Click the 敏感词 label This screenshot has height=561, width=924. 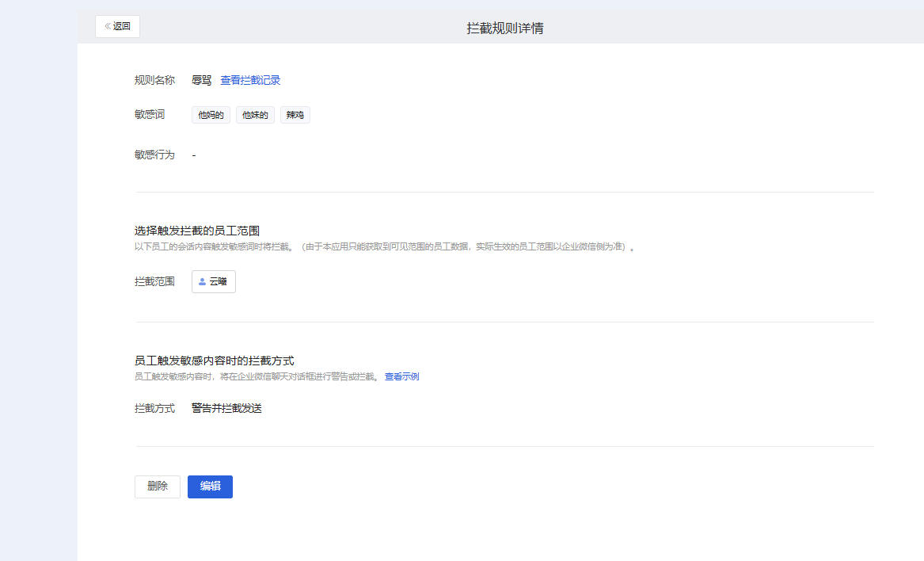[150, 114]
